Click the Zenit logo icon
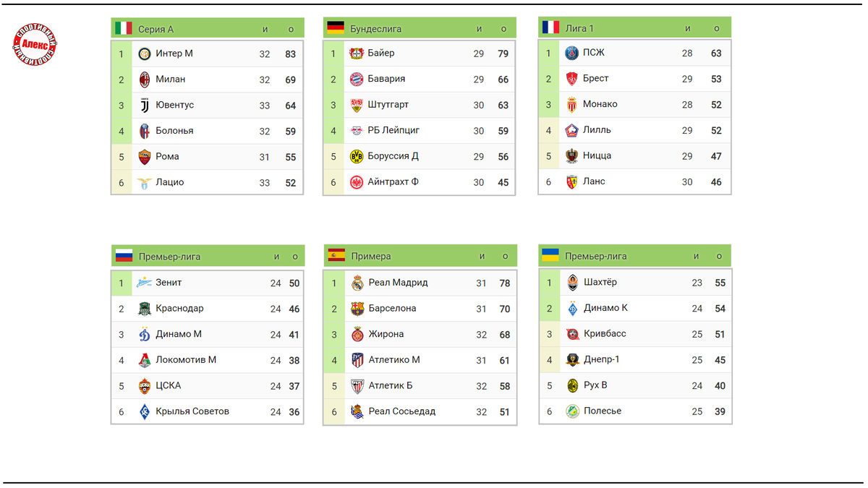Image resolution: width=868 pixels, height=488 pixels. (x=145, y=283)
